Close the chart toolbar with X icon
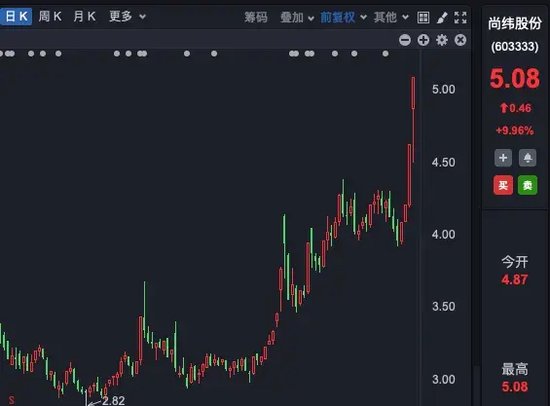Image resolution: width=550 pixels, height=406 pixels. (460, 40)
